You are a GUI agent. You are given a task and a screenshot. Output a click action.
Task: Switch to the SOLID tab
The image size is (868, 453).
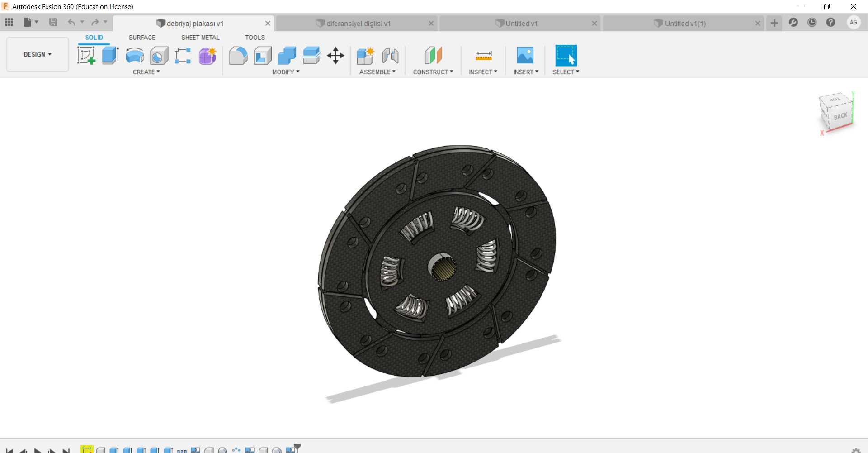tap(94, 38)
